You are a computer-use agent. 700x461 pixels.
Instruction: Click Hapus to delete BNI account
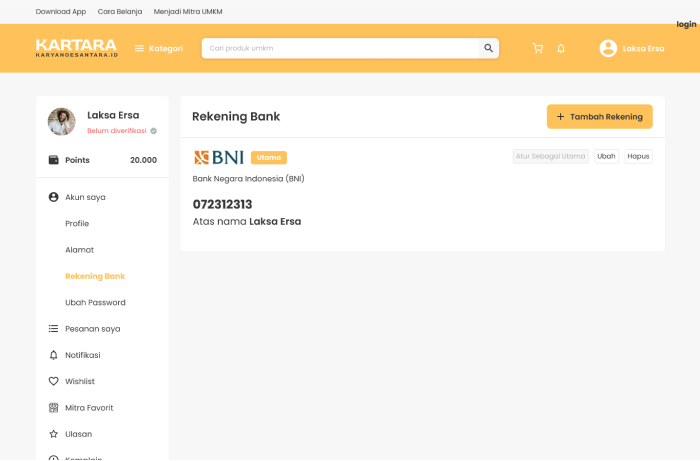[x=638, y=156]
